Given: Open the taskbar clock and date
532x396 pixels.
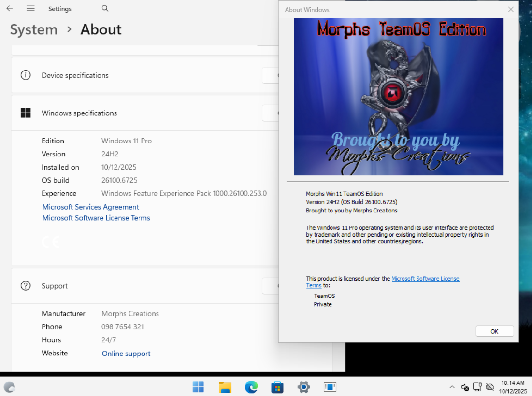Looking at the screenshot, I should click(513, 387).
